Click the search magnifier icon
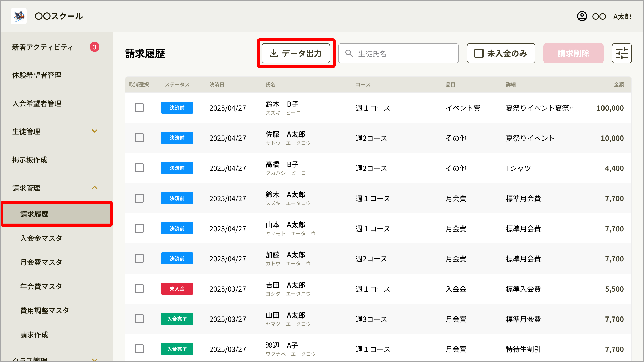 coord(349,53)
